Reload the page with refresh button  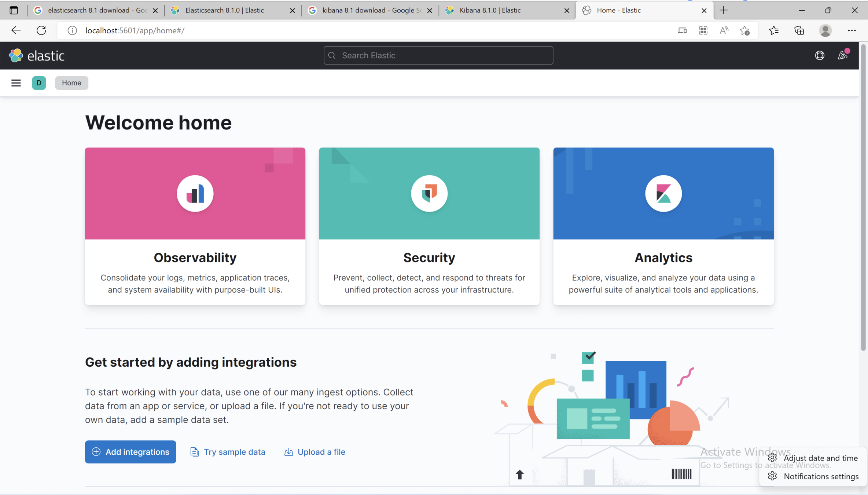tap(41, 30)
